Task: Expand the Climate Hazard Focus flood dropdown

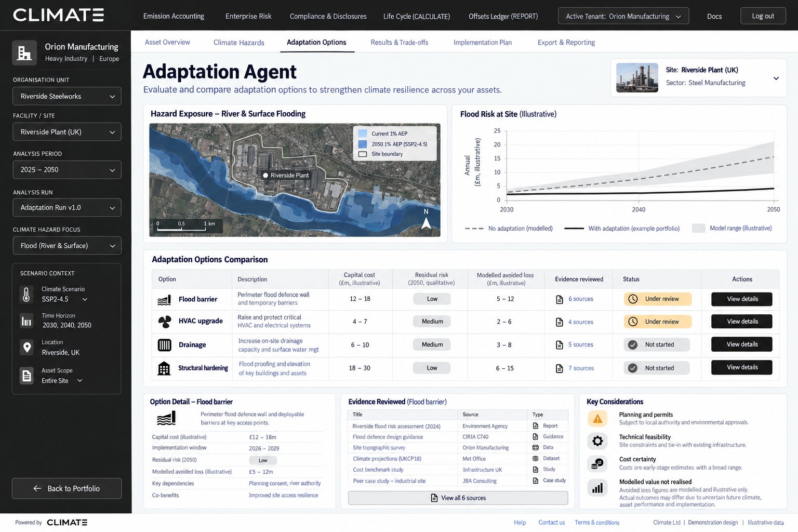Action: tap(67, 246)
